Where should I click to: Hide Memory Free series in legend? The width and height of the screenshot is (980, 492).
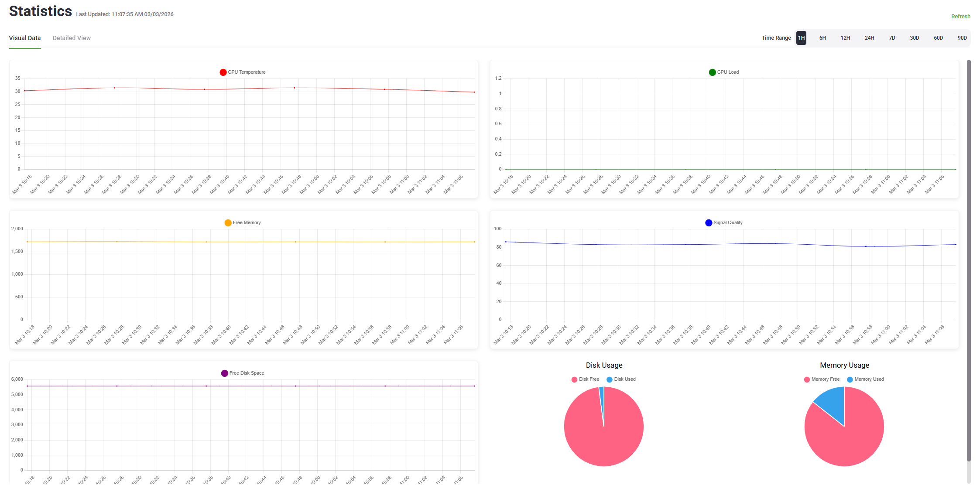807,379
